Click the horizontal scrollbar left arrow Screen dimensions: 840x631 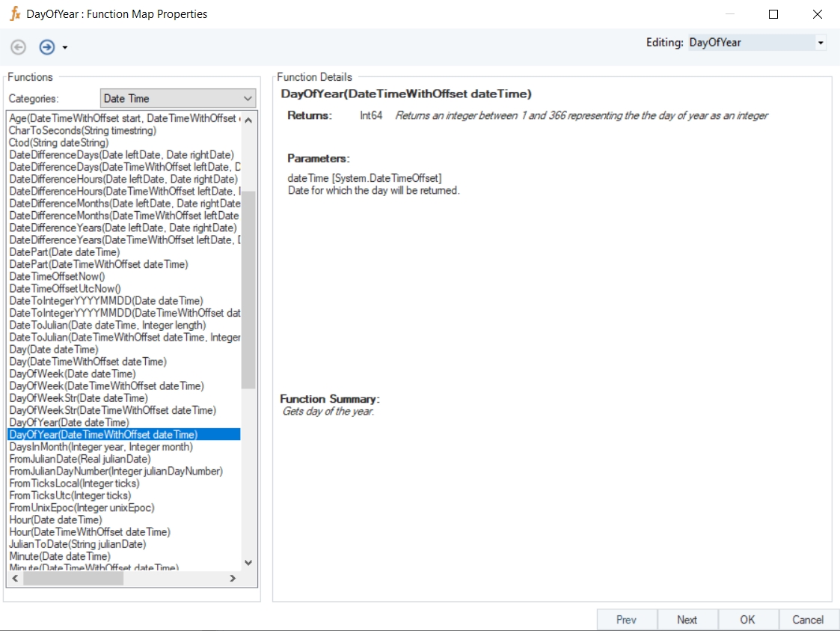pyautogui.click(x=14, y=578)
